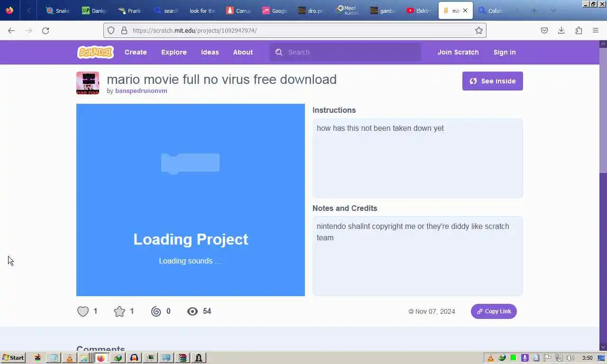Love this project with the heart
The height and width of the screenshot is (364, 607).
click(83, 311)
